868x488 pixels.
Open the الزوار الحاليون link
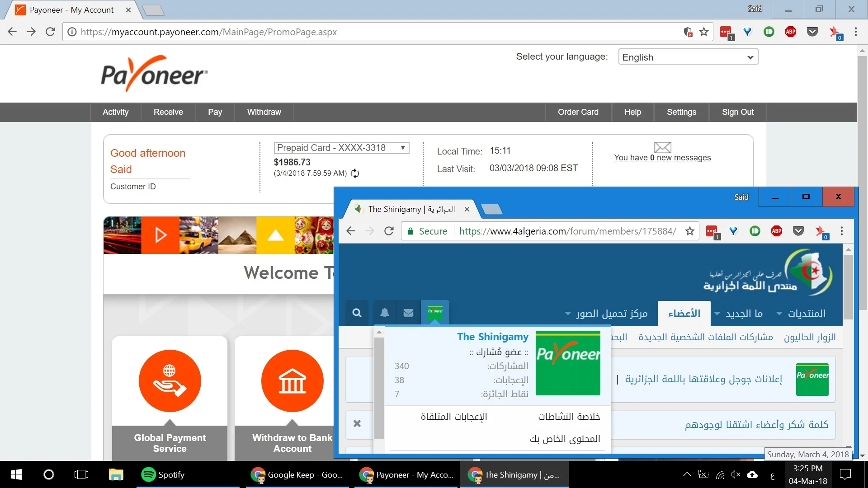[810, 337]
